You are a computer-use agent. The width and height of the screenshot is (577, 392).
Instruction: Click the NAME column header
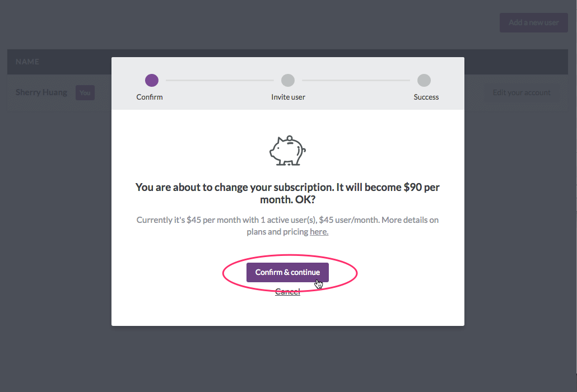pyautogui.click(x=27, y=62)
